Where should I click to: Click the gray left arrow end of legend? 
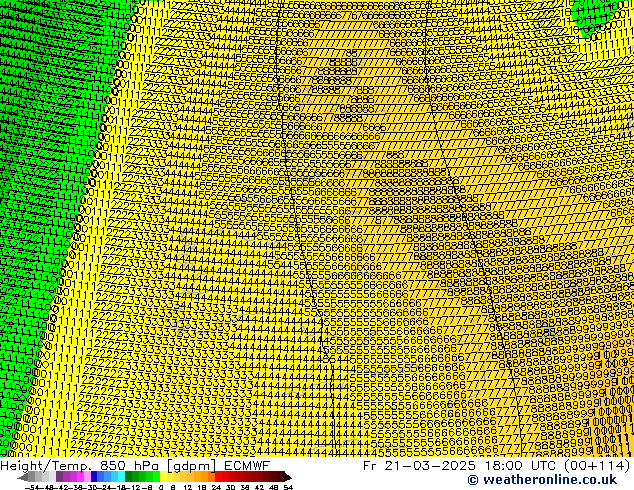coord(23,477)
